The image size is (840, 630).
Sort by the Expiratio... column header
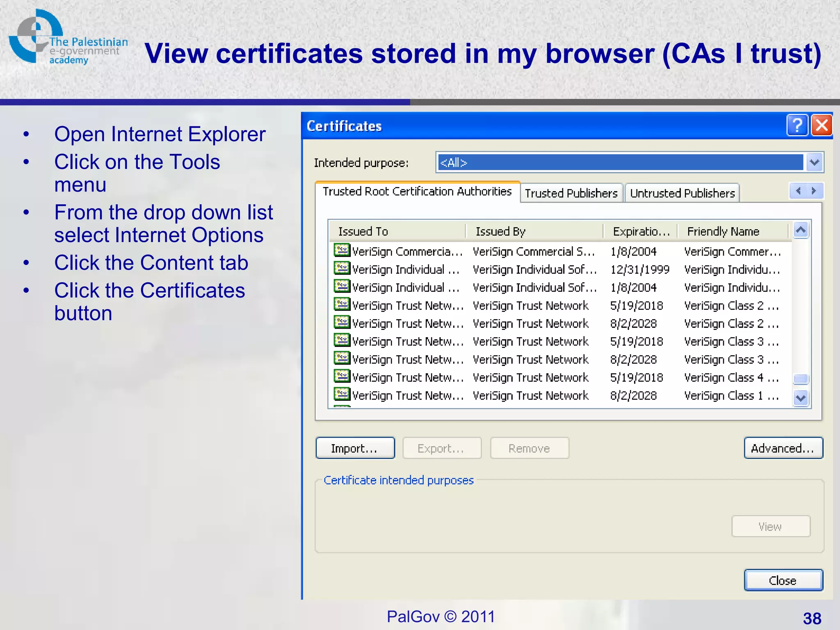(641, 231)
